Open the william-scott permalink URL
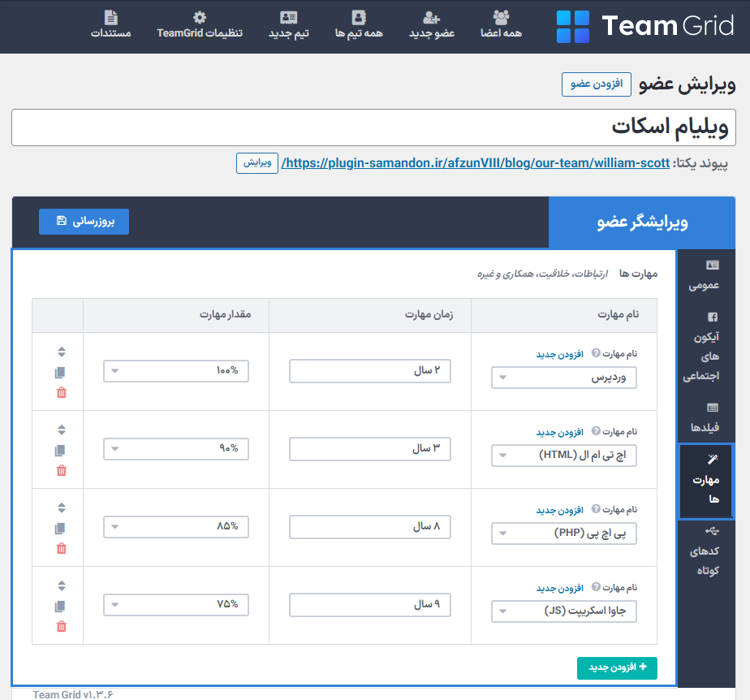This screenshot has width=750, height=700. coord(477,162)
